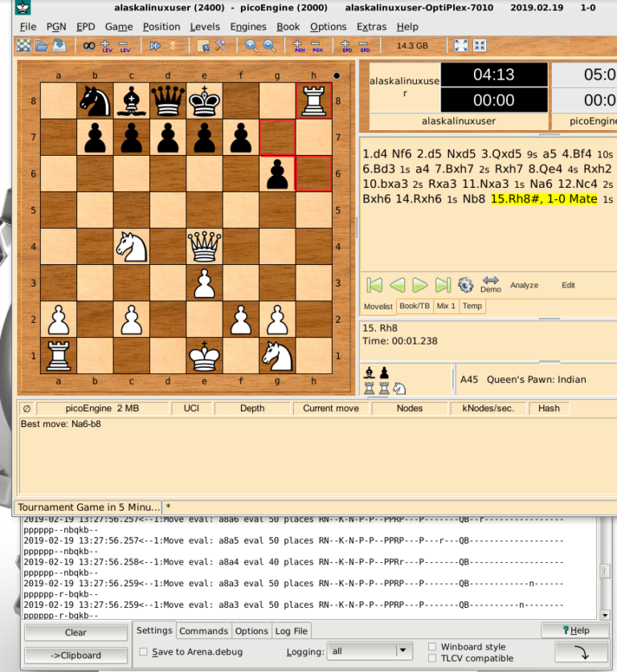Jump to the last move of the game
Image resolution: width=617 pixels, height=672 pixels.
443,285
